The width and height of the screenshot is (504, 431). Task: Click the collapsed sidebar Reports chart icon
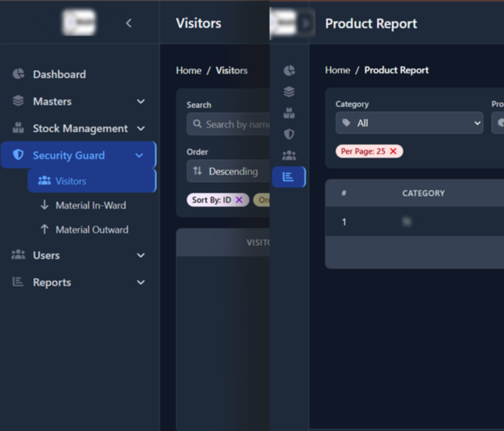(288, 177)
